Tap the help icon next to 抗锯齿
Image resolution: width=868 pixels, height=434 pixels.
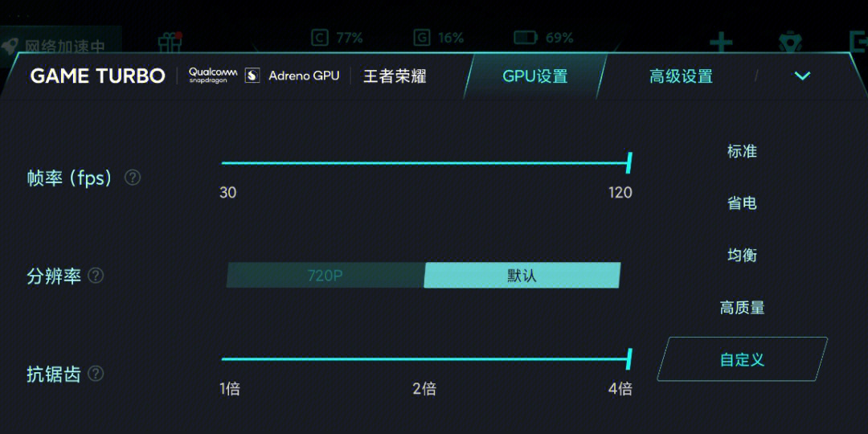point(96,374)
